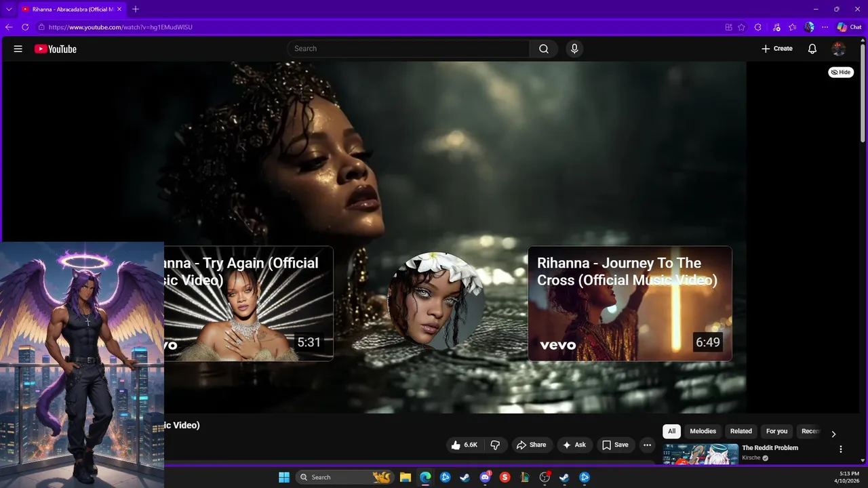Click into the YouTube search field

pyautogui.click(x=408, y=49)
